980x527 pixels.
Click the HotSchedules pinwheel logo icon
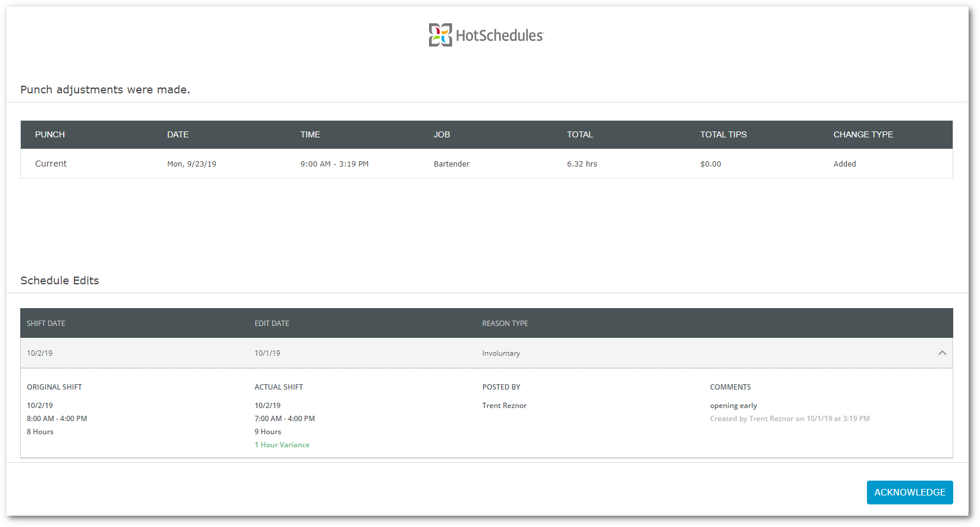440,35
